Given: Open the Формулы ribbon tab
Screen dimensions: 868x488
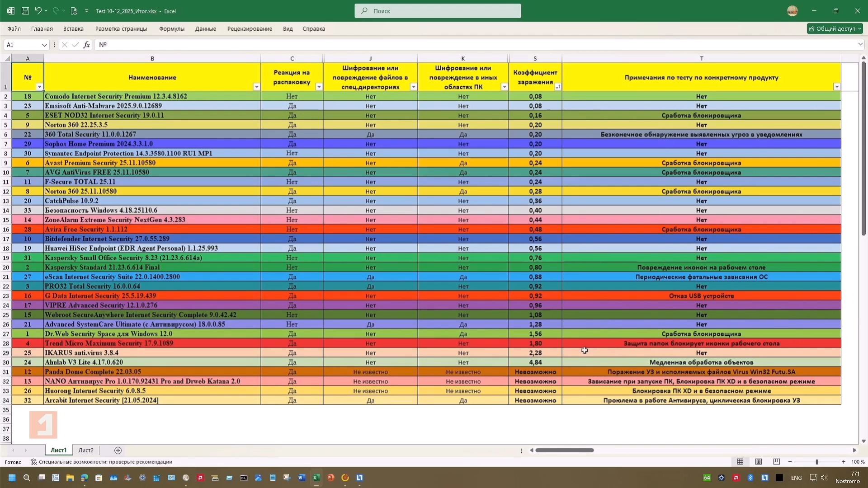Looking at the screenshot, I should [x=172, y=28].
